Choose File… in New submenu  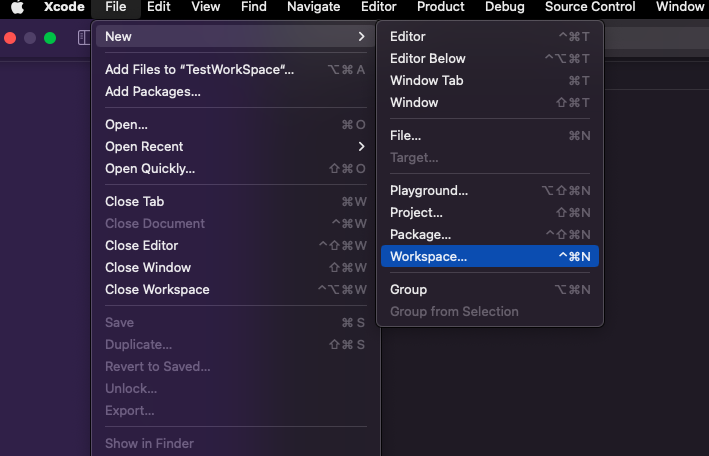(490, 135)
